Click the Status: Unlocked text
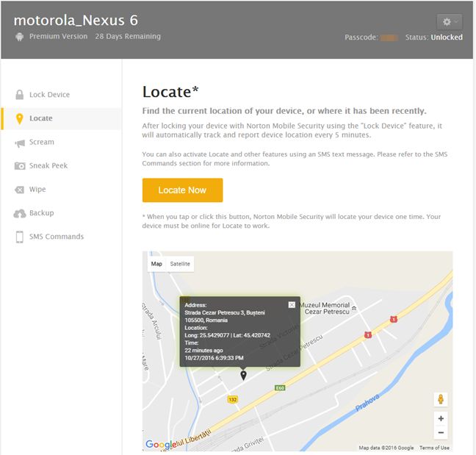476x455 pixels. [434, 37]
